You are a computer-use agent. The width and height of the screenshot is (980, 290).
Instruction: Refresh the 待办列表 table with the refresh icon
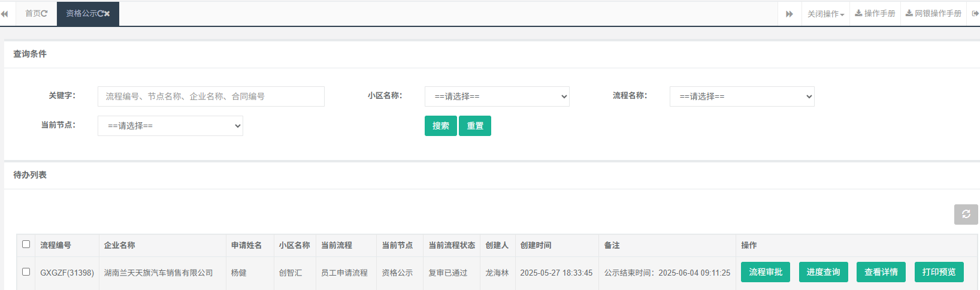(966, 215)
